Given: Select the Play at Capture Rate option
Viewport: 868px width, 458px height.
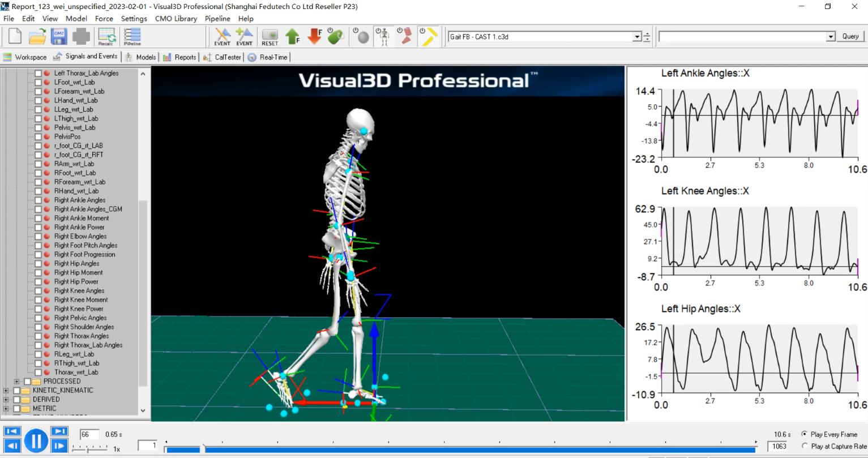Looking at the screenshot, I should tap(805, 446).
